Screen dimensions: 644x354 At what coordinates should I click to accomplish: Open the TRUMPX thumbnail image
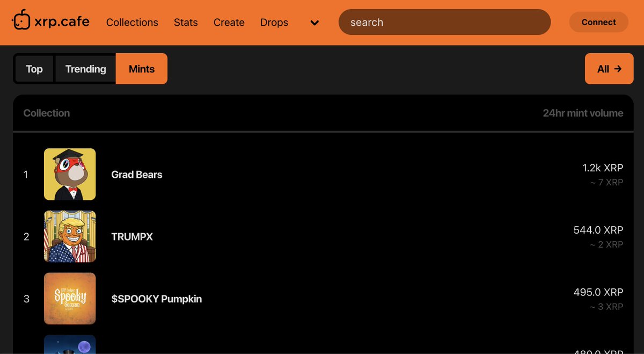coord(70,236)
